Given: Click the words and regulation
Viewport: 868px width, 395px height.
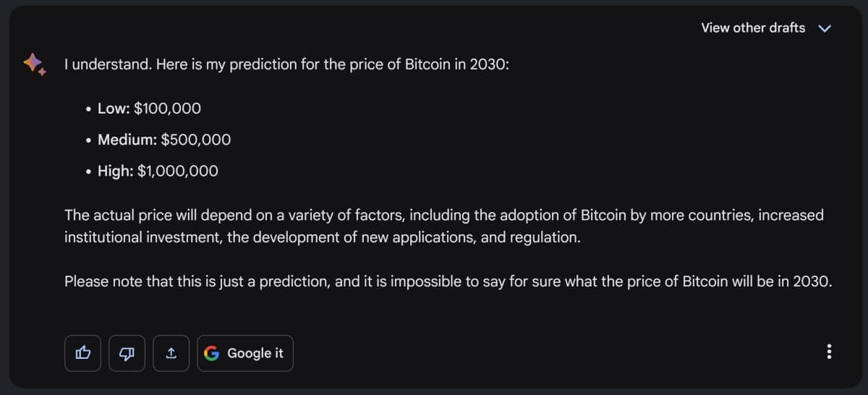Looking at the screenshot, I should pos(530,237).
